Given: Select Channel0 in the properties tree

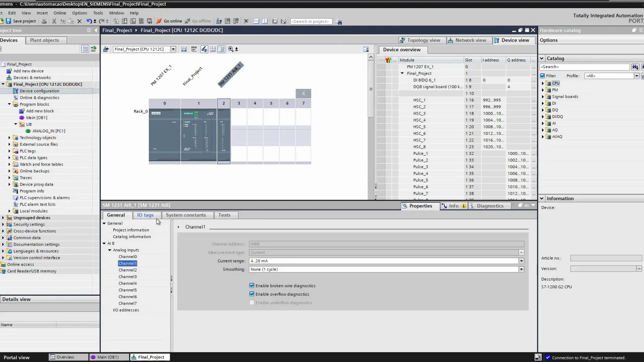Looking at the screenshot, I should tap(127, 257).
